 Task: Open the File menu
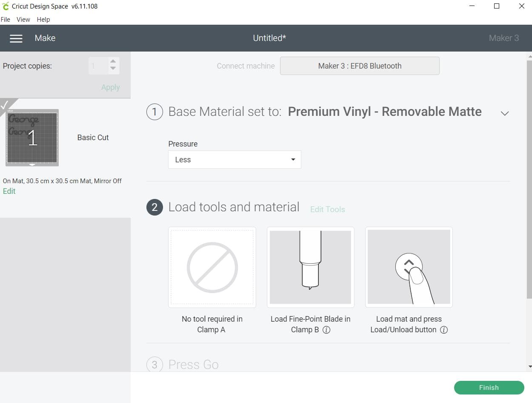click(x=6, y=20)
